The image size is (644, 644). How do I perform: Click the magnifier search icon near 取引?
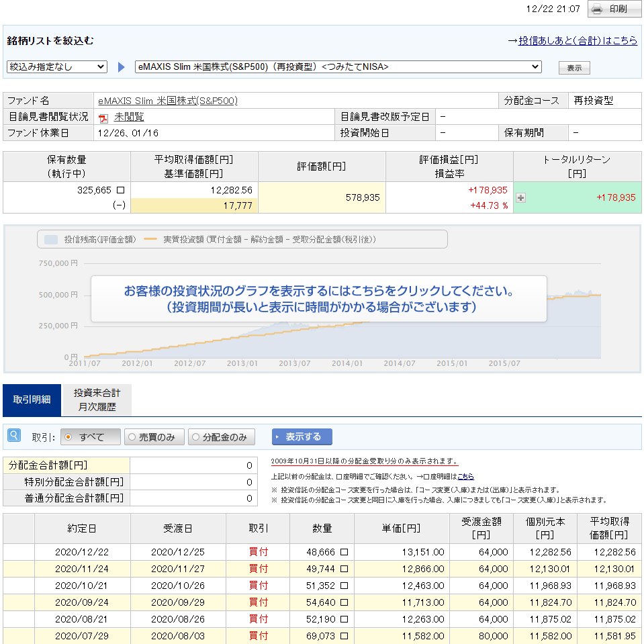14,435
